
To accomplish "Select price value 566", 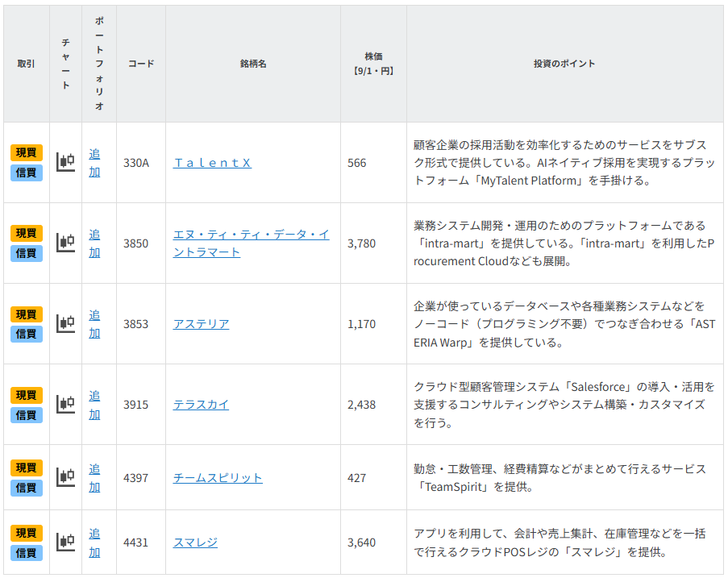I will pyautogui.click(x=356, y=163).
